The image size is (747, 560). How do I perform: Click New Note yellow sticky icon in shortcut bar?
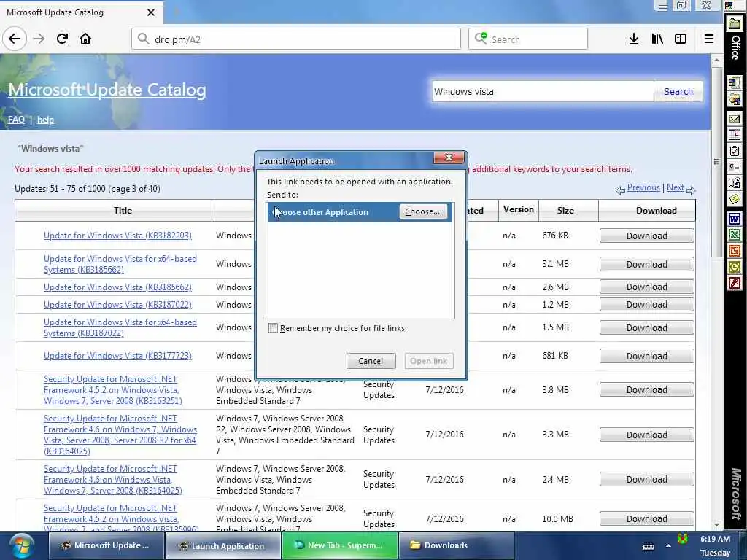pyautogui.click(x=735, y=199)
